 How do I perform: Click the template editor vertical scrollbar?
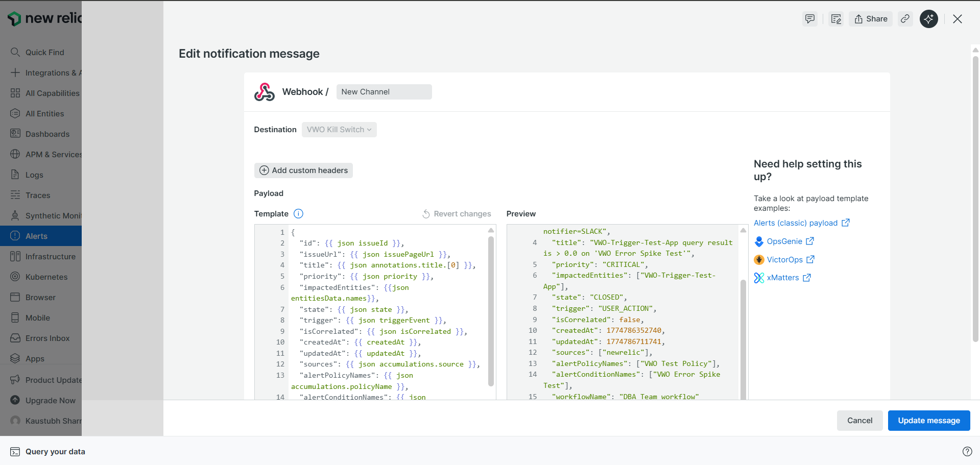coord(491,311)
